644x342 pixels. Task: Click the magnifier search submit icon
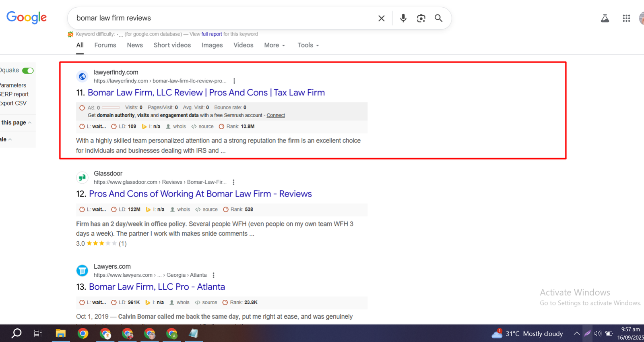(438, 18)
